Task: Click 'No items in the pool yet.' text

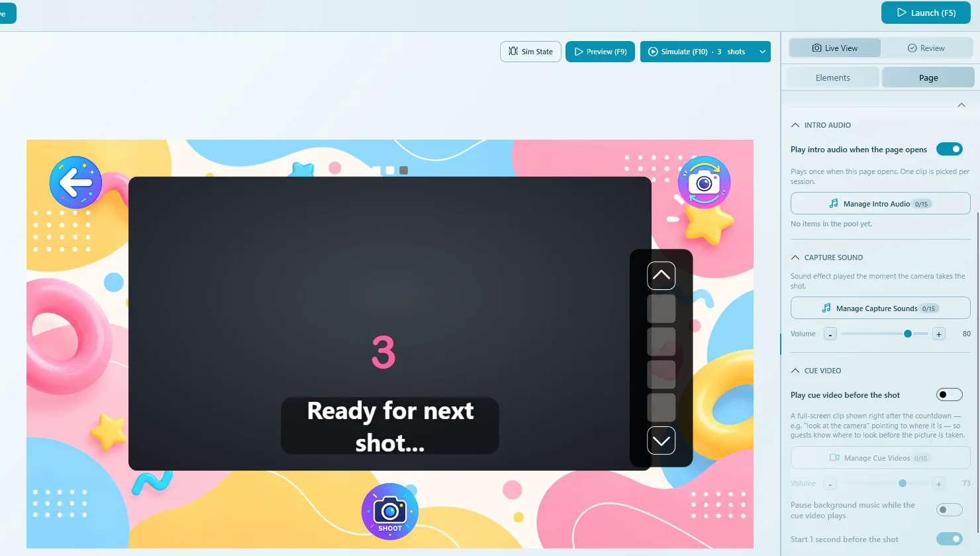Action: click(x=831, y=224)
